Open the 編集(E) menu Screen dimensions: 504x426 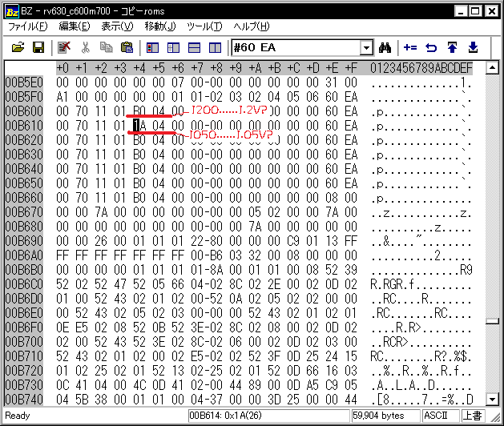[75, 26]
